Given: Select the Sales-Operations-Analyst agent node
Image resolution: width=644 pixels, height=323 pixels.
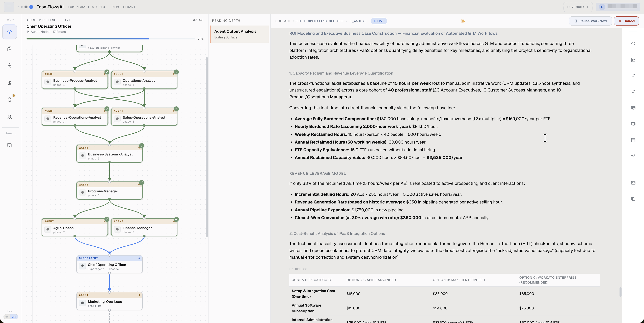Looking at the screenshot, I should [144, 117].
